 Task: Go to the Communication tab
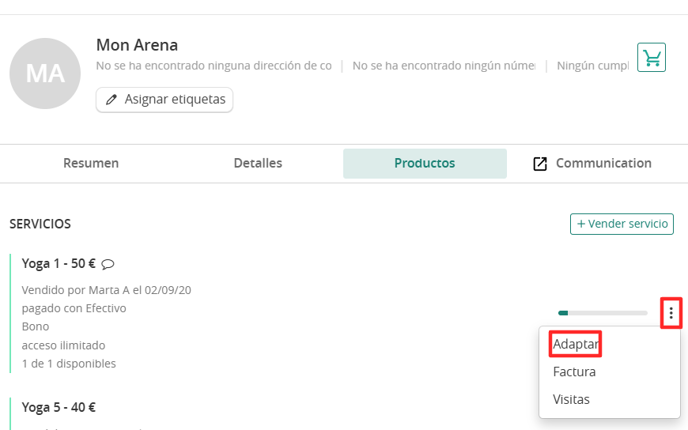tap(592, 163)
